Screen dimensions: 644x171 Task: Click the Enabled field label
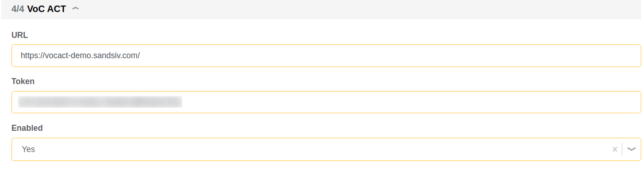tap(27, 128)
